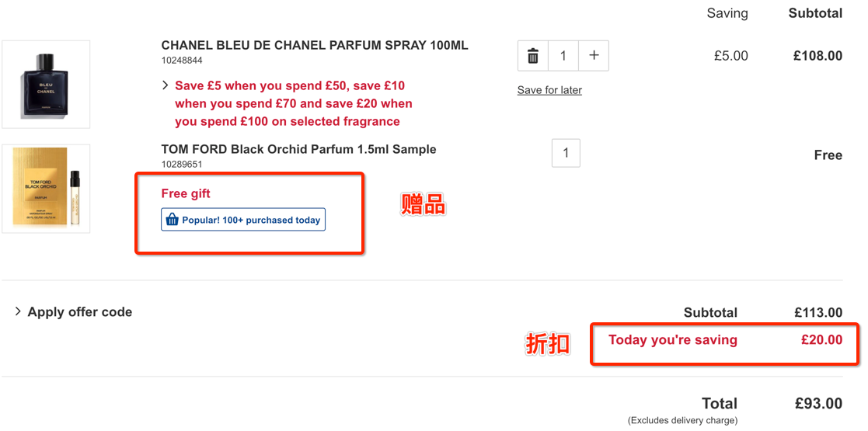Click the TOM FORD Black Orchid sample title
Screen dimensions: 868x431
(x=298, y=149)
